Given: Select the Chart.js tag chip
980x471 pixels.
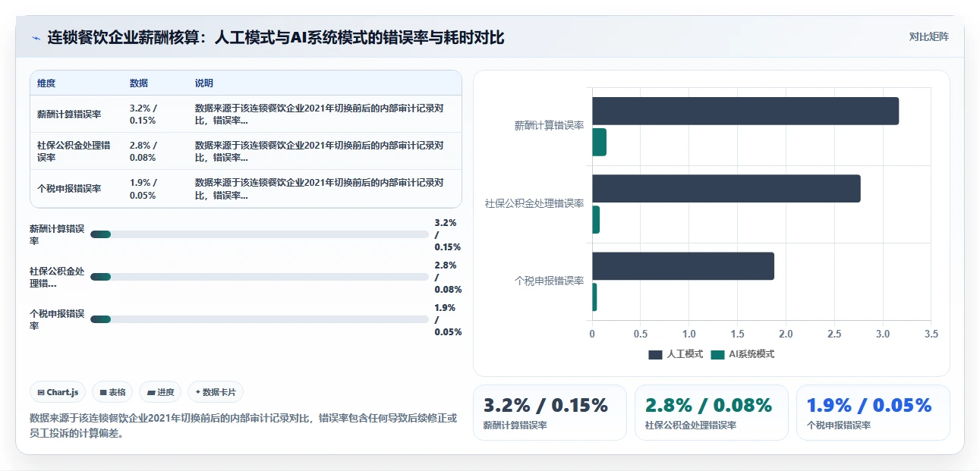Looking at the screenshot, I should click(58, 392).
